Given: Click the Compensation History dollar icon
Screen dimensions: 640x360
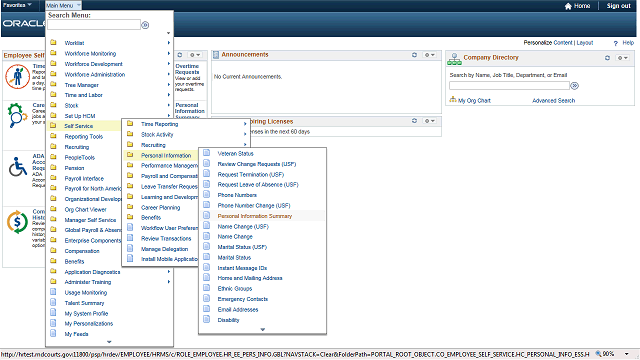Looking at the screenshot, I should [17, 222].
